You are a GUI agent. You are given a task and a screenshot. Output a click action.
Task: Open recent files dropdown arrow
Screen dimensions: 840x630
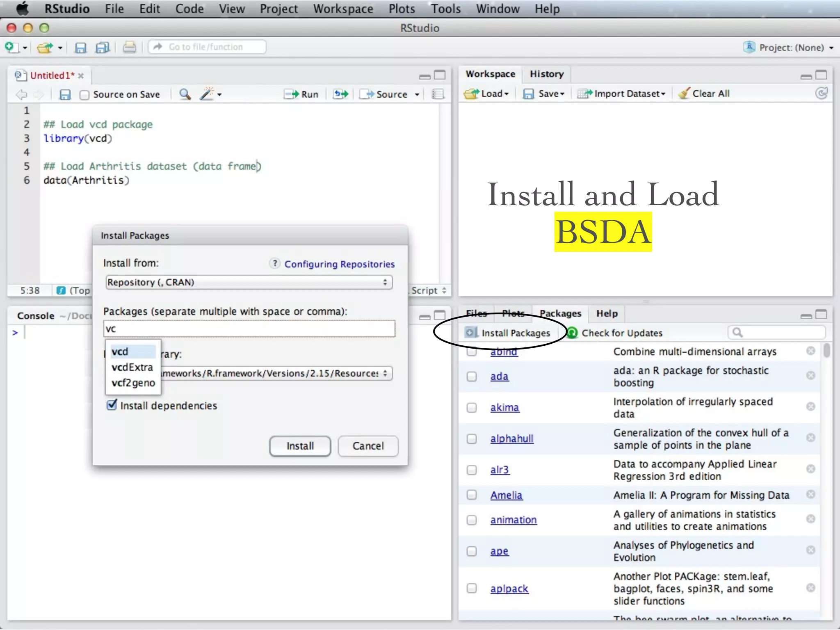60,48
